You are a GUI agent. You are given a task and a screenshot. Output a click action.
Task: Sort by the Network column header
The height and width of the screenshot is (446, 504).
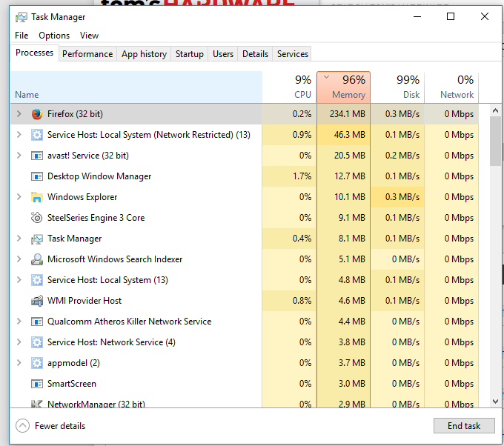pos(451,87)
